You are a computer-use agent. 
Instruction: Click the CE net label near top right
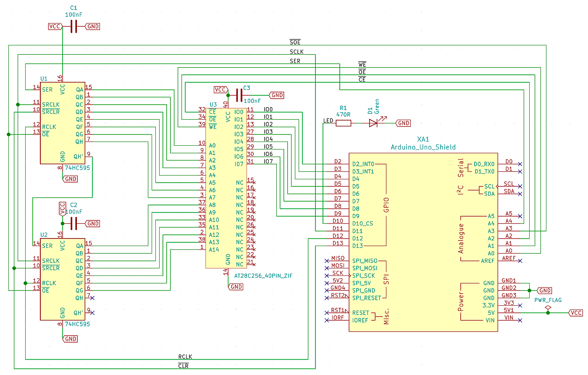point(362,79)
